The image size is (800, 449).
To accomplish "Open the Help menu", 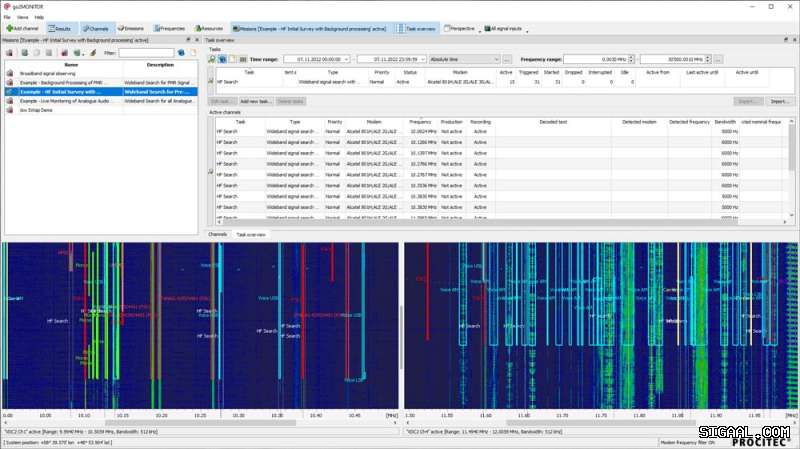I will (39, 17).
